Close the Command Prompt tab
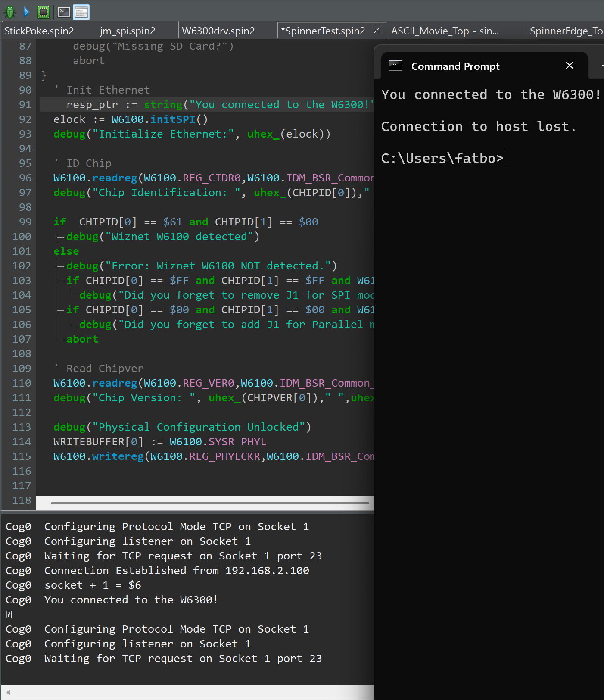This screenshot has width=604, height=700. pyautogui.click(x=569, y=66)
